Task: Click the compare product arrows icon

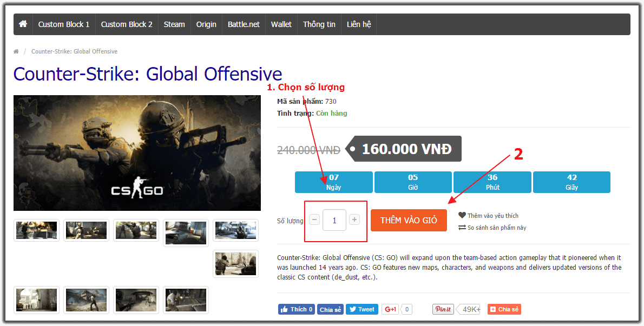Action: coord(462,228)
